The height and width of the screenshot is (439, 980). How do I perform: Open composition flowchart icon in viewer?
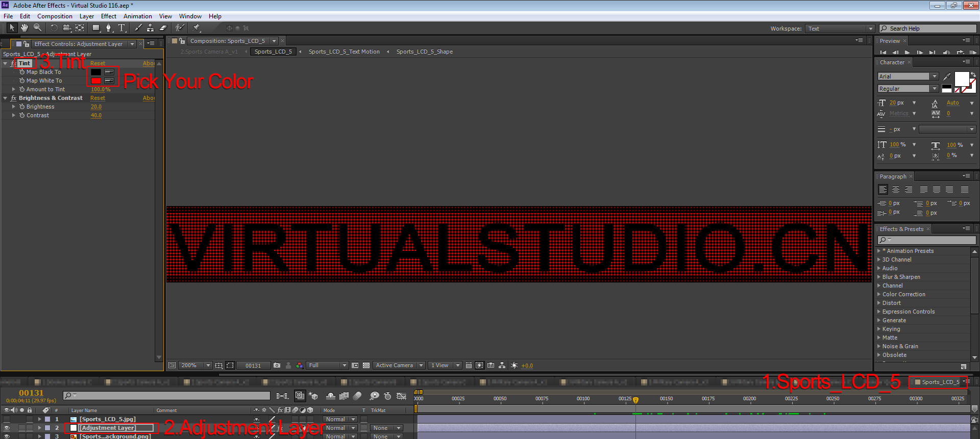click(502, 365)
